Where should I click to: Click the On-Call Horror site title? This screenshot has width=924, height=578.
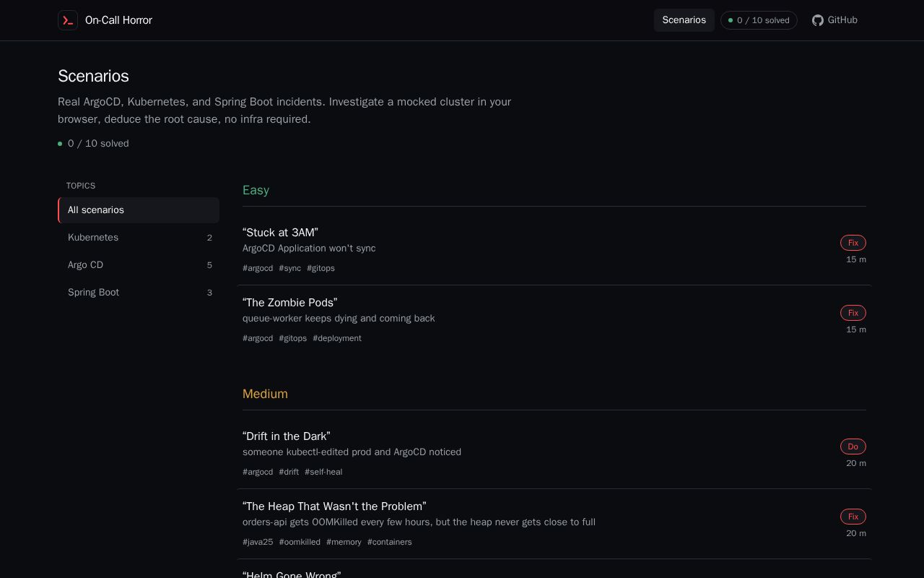click(118, 20)
